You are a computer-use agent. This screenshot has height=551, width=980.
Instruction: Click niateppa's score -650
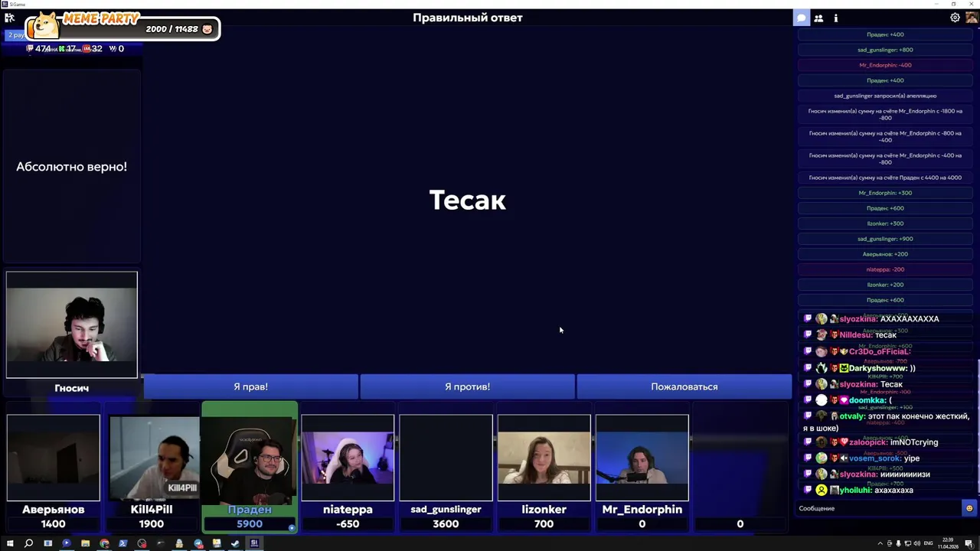click(x=348, y=523)
